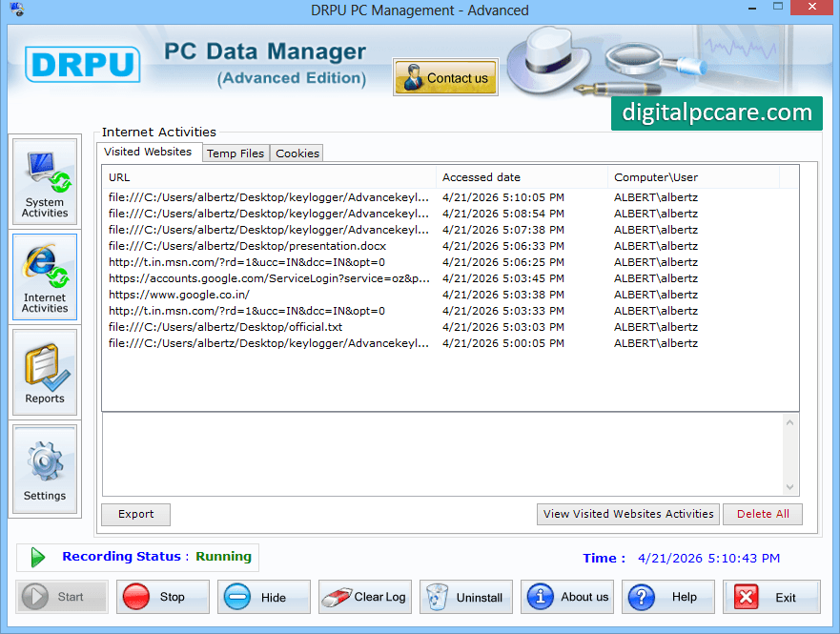Click the Uninstall button

[x=466, y=597]
